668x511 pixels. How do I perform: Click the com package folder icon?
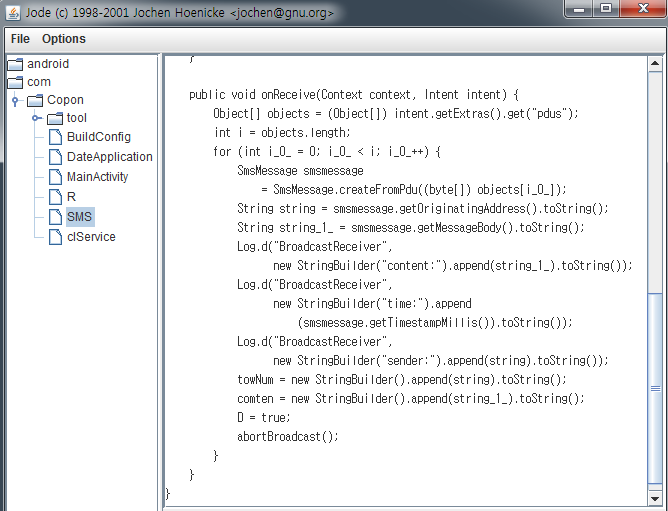14,82
